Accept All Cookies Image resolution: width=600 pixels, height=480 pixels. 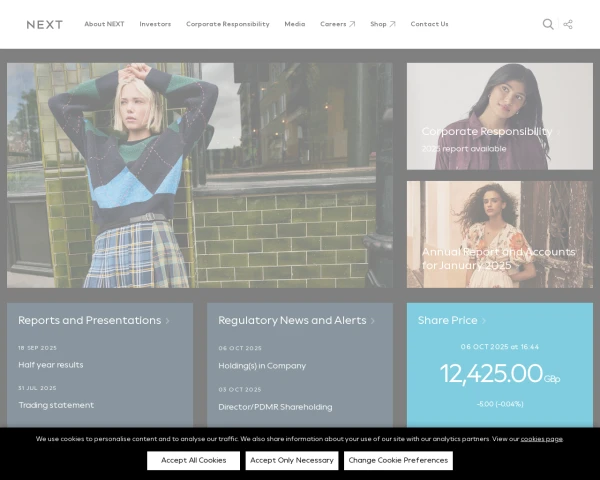[x=194, y=460]
